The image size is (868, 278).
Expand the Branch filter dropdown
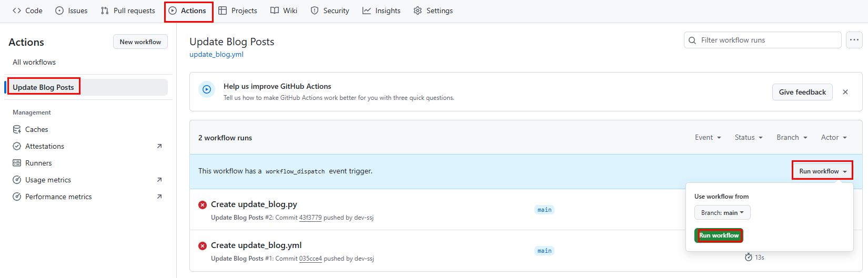[792, 137]
